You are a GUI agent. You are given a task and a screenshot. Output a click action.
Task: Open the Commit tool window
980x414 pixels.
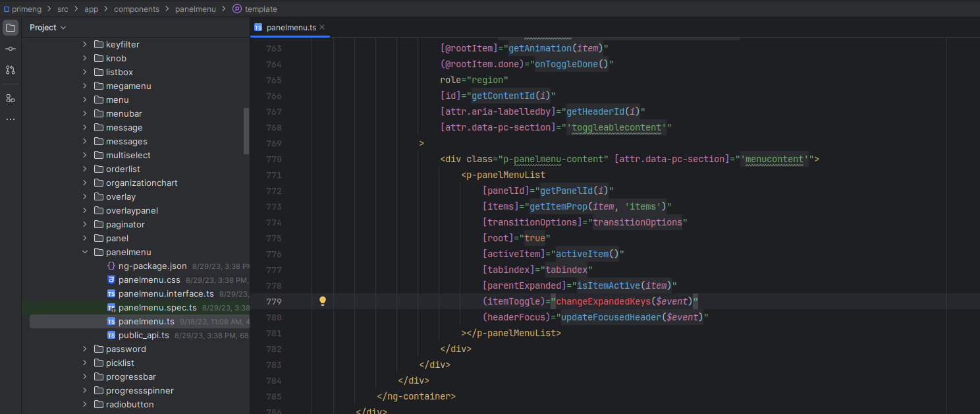click(x=10, y=48)
